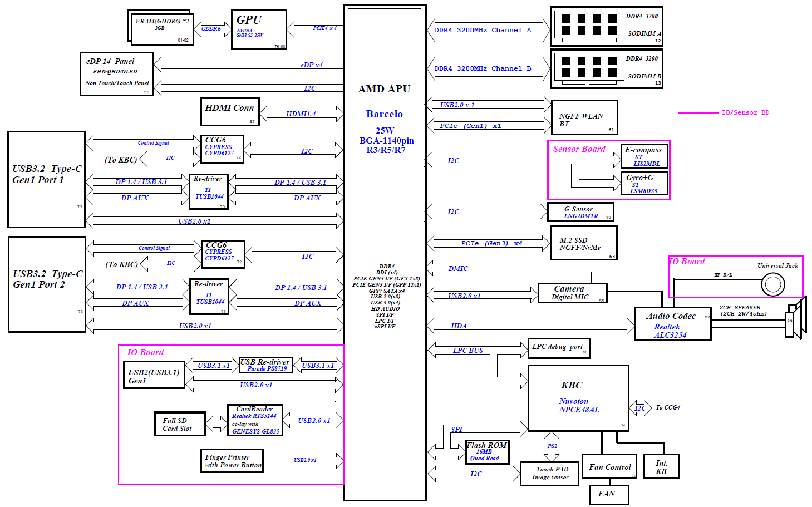812x507 pixels.
Task: Click the eDP 14 Panel block
Action: 116,74
